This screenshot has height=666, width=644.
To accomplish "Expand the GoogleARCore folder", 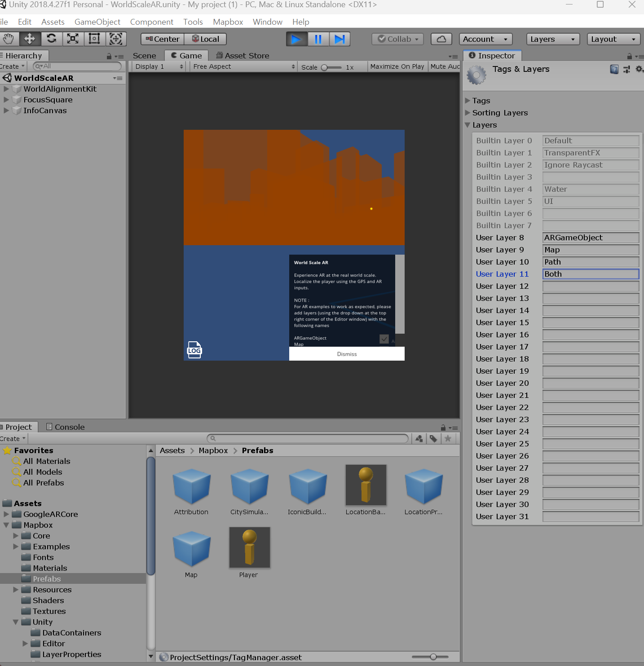I will [6, 514].
